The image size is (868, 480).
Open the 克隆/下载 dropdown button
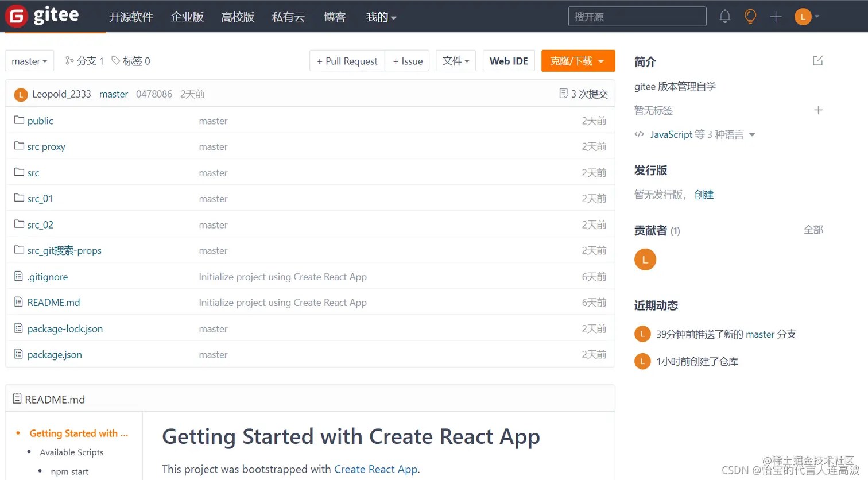(578, 61)
